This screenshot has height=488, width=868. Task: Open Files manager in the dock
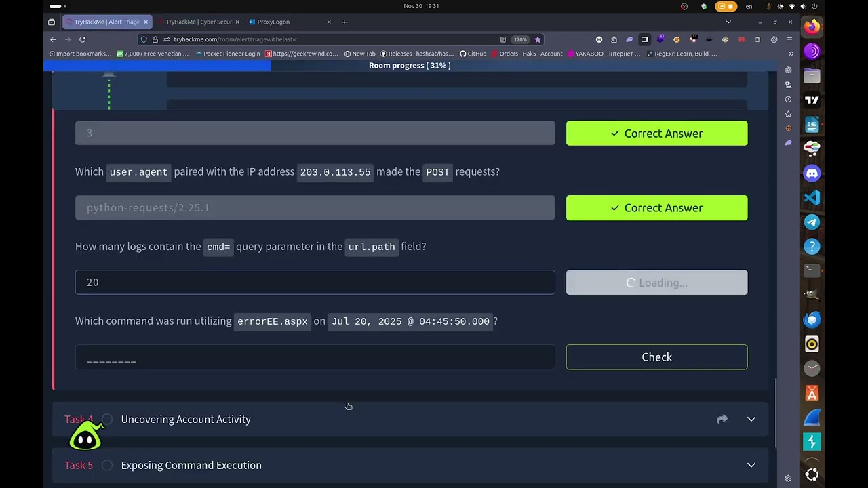tap(812, 75)
